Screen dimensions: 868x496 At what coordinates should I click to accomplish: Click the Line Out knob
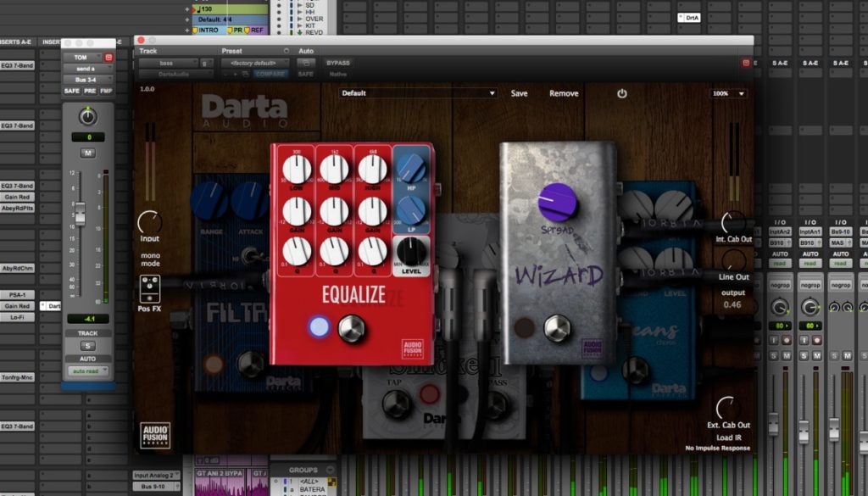coord(733,260)
